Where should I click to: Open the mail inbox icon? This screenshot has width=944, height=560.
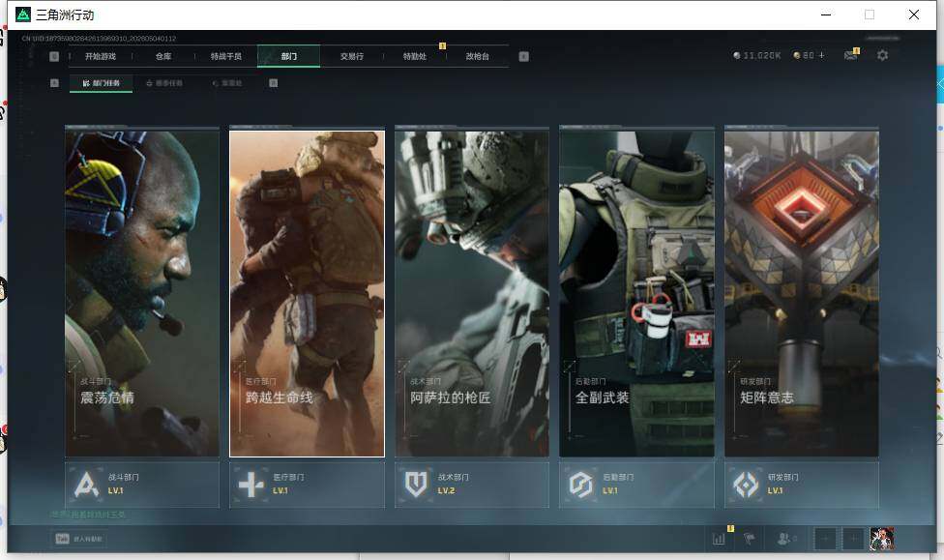click(x=851, y=55)
